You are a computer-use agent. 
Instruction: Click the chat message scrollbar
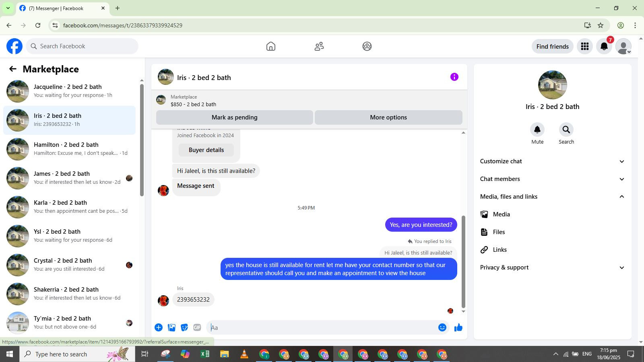pos(463,261)
